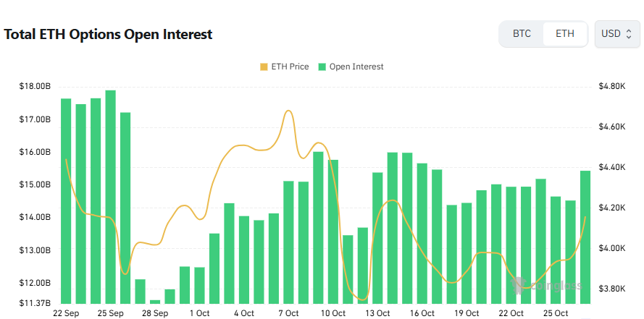Click the 13 Oct open interest bar
Screen dimensions: 644x319
click(x=377, y=238)
